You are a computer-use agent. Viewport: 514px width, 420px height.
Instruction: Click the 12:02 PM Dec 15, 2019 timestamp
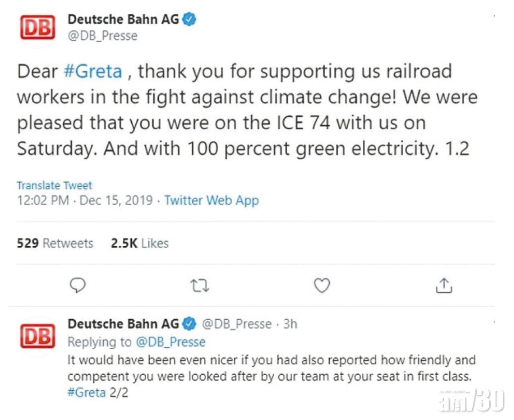tap(85, 200)
